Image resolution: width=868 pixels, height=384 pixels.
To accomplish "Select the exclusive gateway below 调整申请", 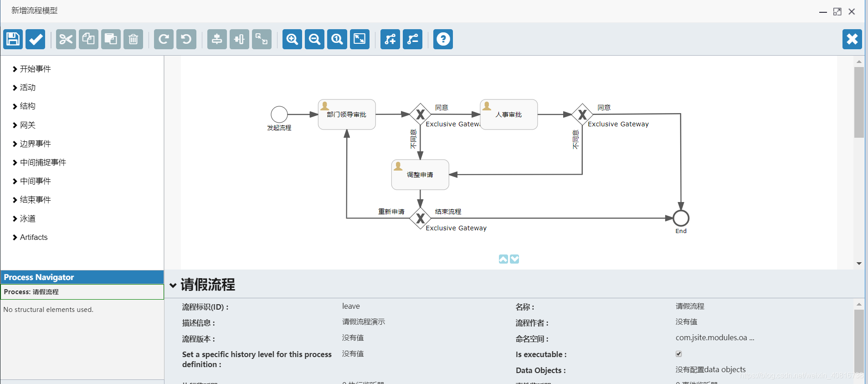I will [x=420, y=218].
